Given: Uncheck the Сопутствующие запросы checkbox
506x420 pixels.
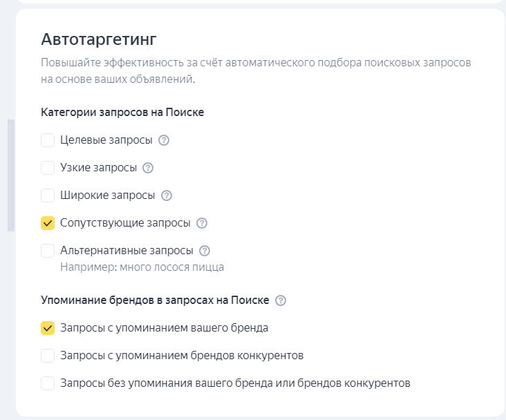Looking at the screenshot, I should tap(48, 223).
